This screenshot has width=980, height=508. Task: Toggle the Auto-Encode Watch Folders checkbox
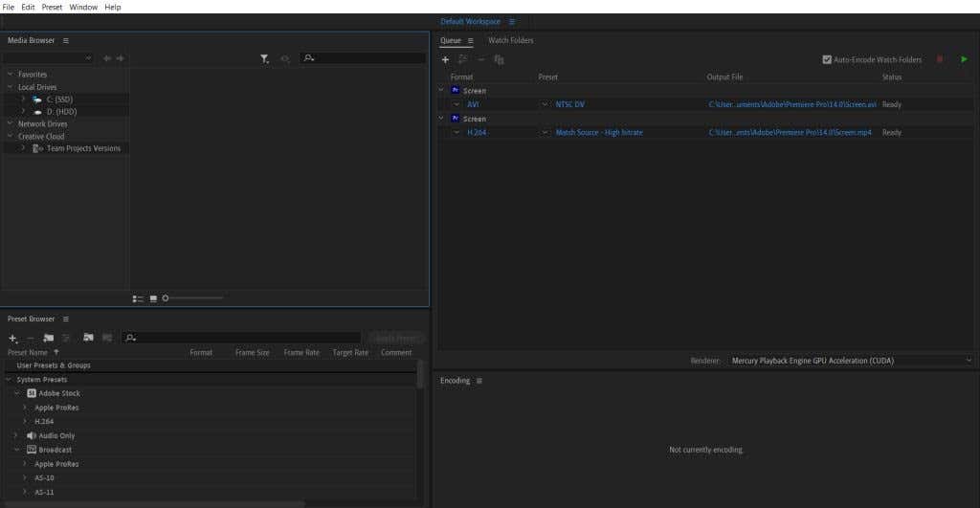(x=827, y=60)
